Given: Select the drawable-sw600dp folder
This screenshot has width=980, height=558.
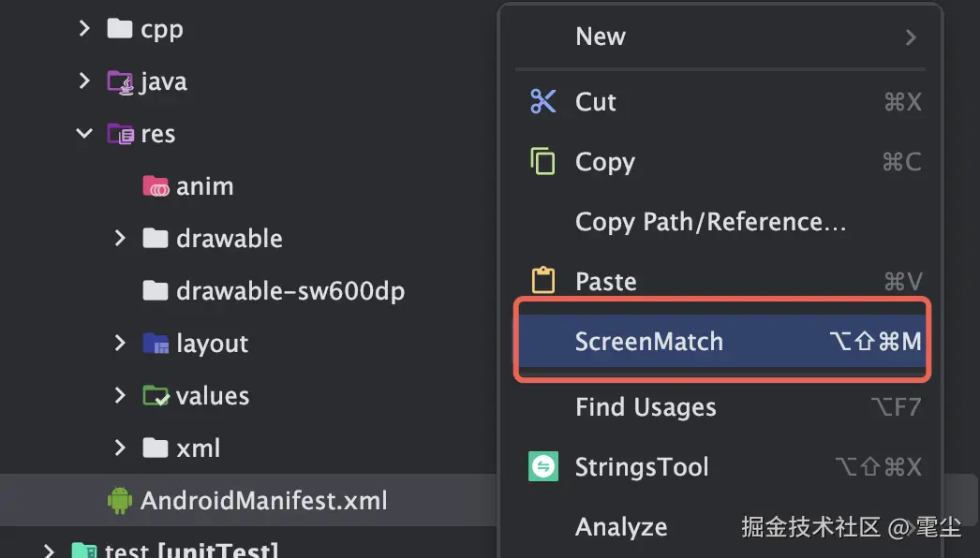Looking at the screenshot, I should click(290, 291).
